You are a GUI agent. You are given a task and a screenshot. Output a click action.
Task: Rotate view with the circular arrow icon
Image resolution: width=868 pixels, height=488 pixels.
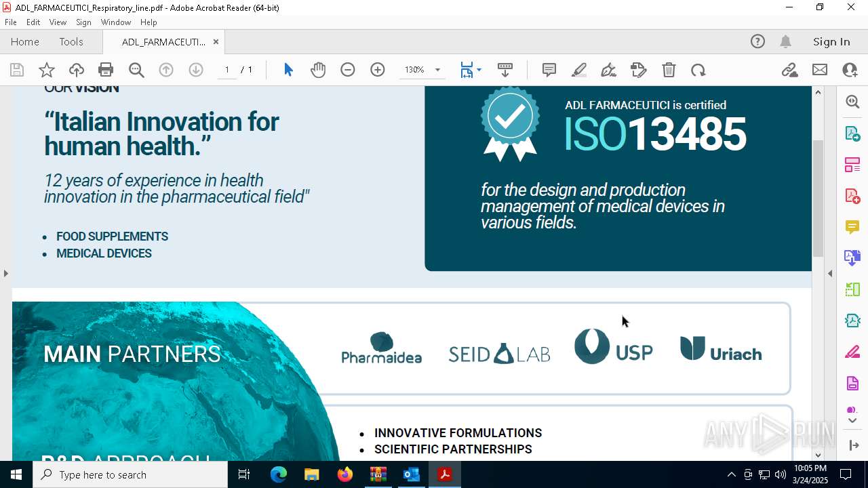pyautogui.click(x=698, y=70)
